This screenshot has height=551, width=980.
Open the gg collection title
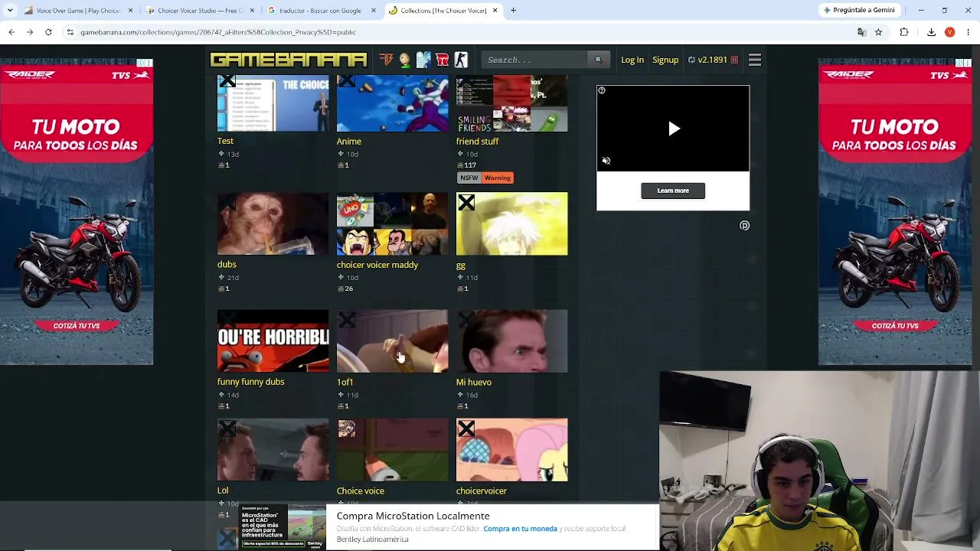pyautogui.click(x=461, y=266)
